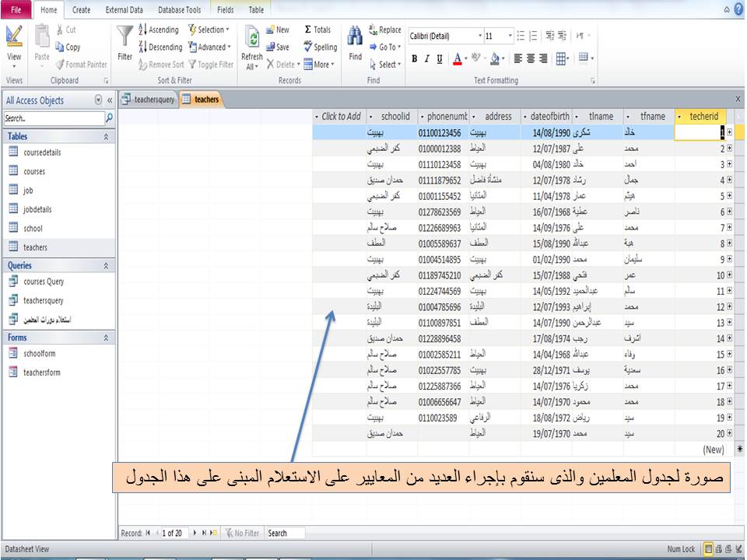Open the school table

[33, 228]
